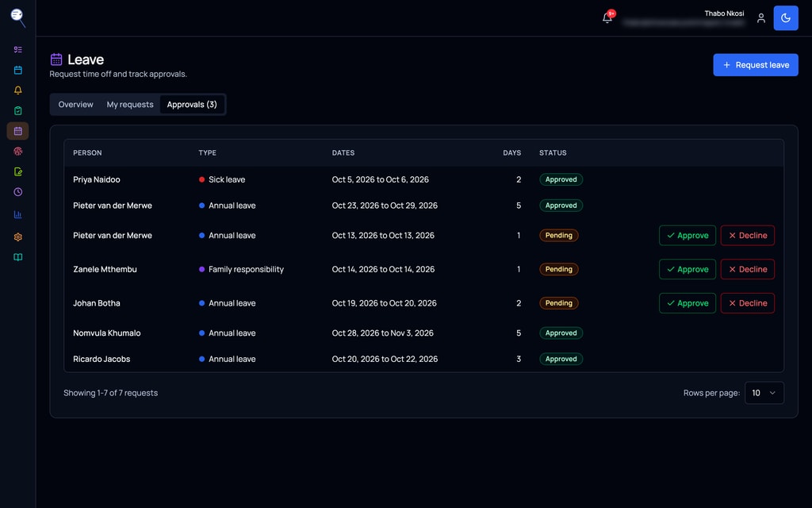Open the green clipboard-check icon in the sidebar

[17, 110]
